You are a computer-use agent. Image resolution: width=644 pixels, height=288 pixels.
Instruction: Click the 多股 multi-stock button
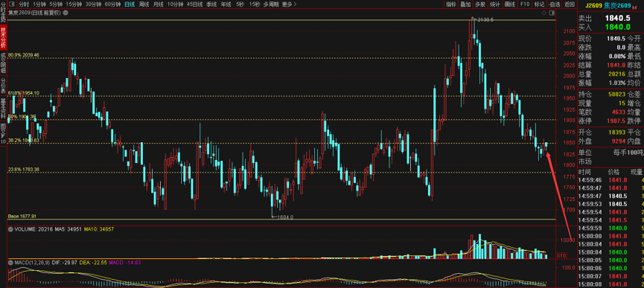(x=479, y=4)
